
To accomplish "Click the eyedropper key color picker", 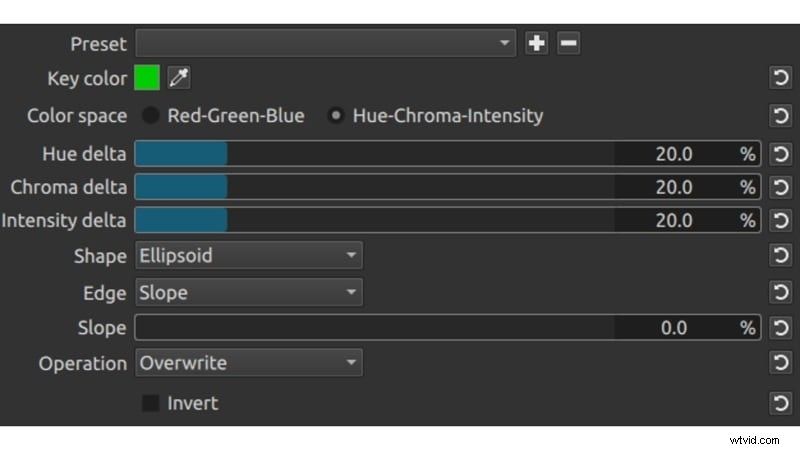I will coord(178,78).
